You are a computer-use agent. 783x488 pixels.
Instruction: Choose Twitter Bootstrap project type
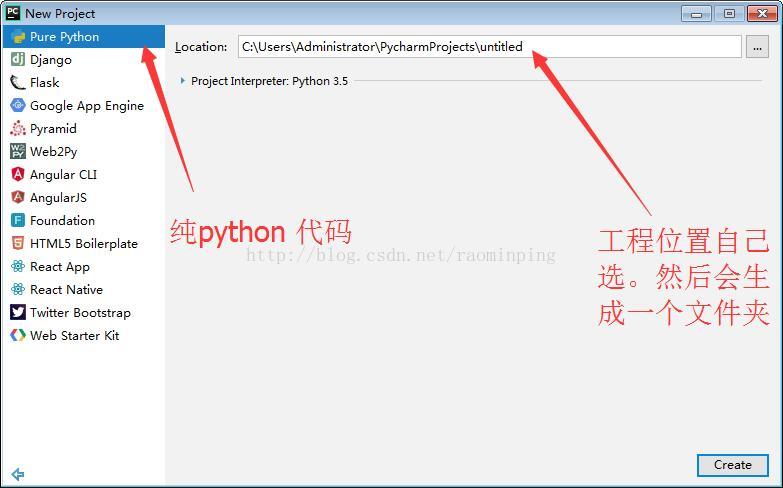[83, 312]
